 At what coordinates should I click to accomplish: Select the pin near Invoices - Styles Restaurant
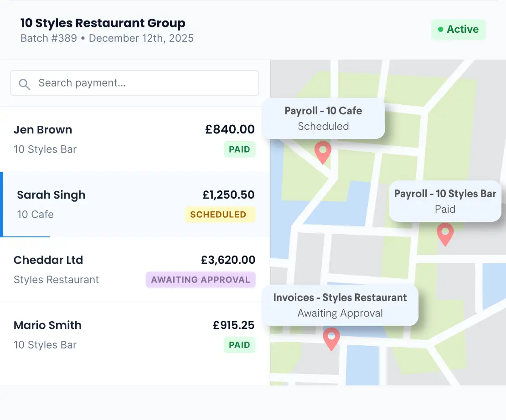(x=331, y=339)
